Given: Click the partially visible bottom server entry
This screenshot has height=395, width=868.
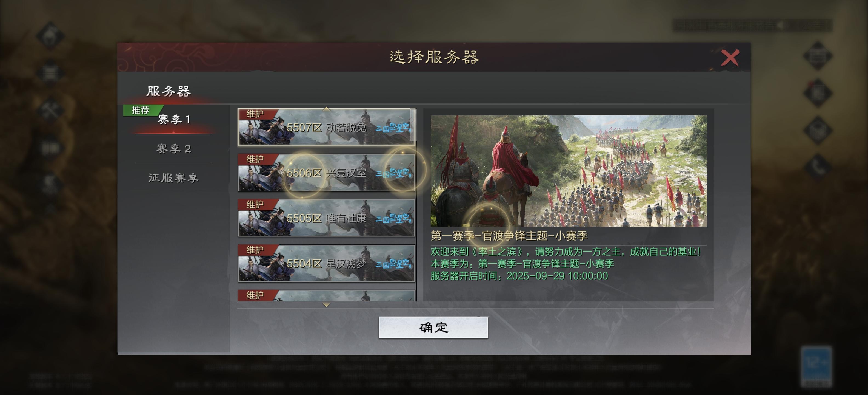Looking at the screenshot, I should tap(327, 295).
